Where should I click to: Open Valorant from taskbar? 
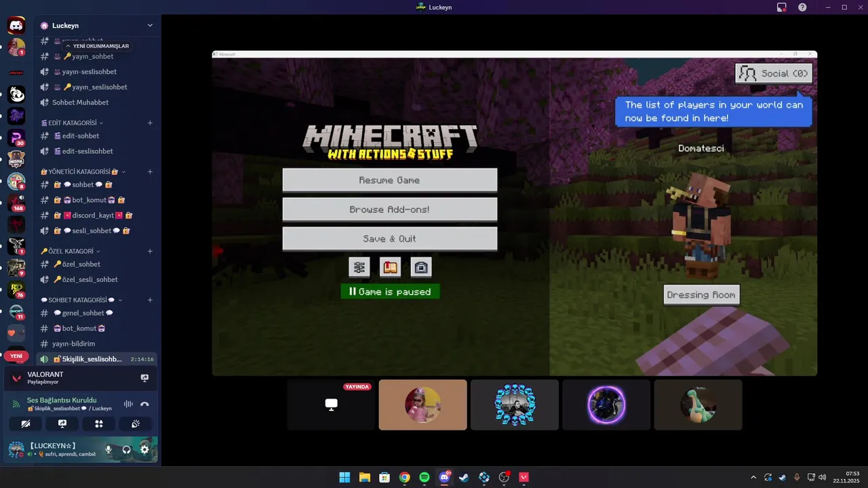(524, 477)
